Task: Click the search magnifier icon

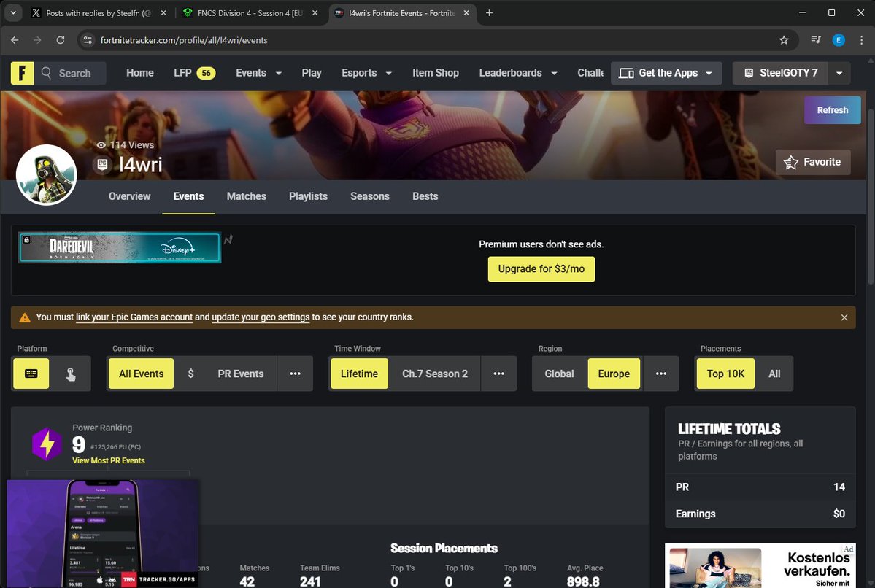Action: [46, 73]
